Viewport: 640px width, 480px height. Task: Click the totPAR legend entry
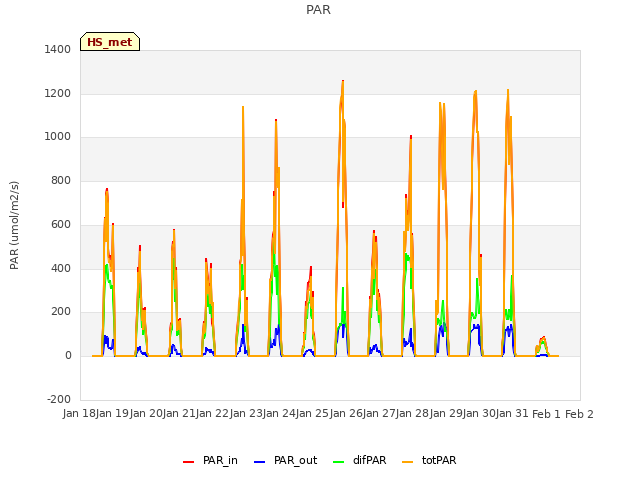pos(429,460)
